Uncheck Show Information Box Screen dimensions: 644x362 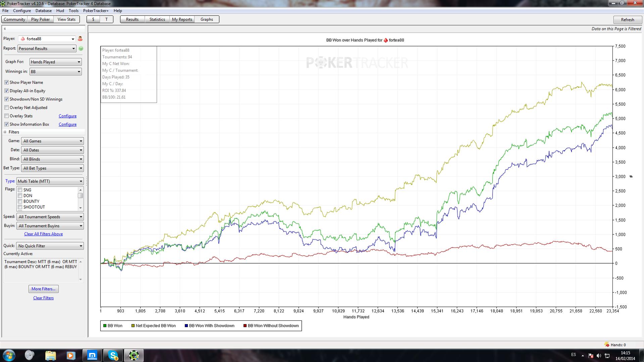(x=6, y=124)
